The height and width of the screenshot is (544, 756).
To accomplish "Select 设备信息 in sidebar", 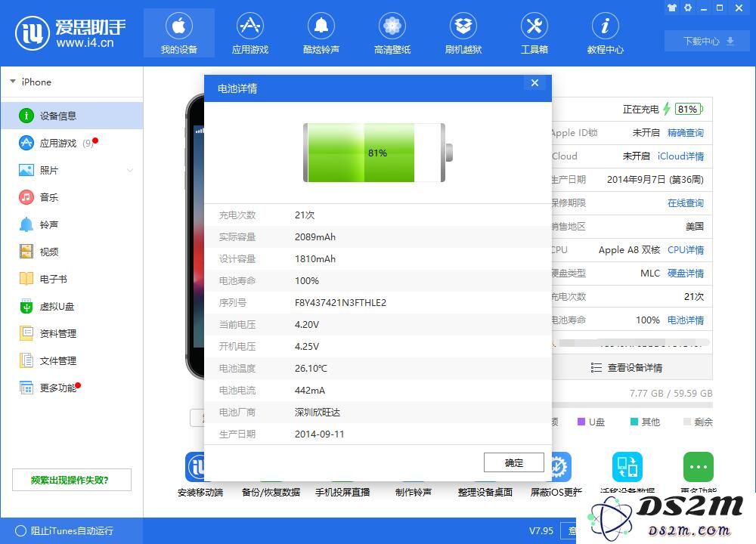I will tap(72, 116).
